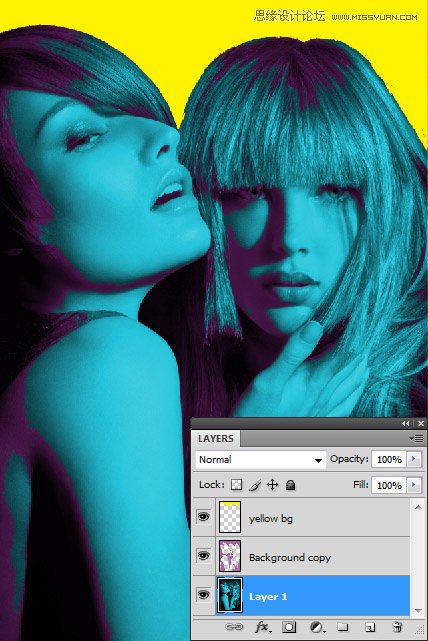The width and height of the screenshot is (428, 641).
Task: Create a new layer group
Action: [x=343, y=627]
